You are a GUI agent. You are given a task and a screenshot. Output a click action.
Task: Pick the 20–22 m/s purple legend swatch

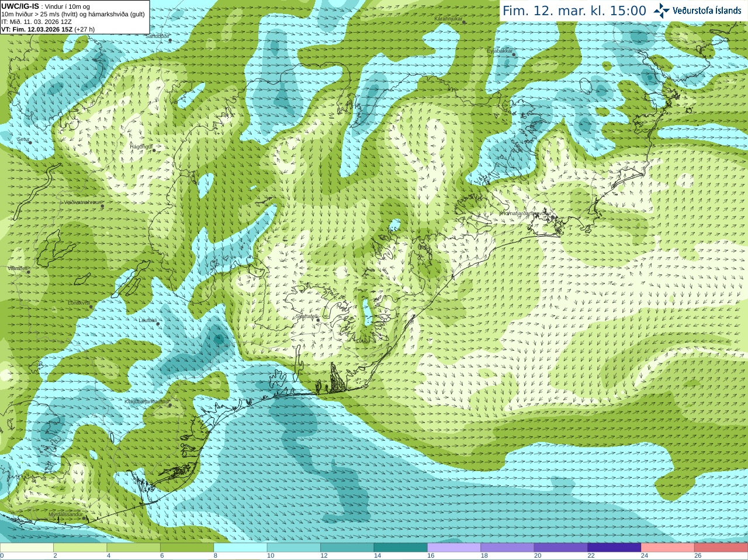[561, 548]
